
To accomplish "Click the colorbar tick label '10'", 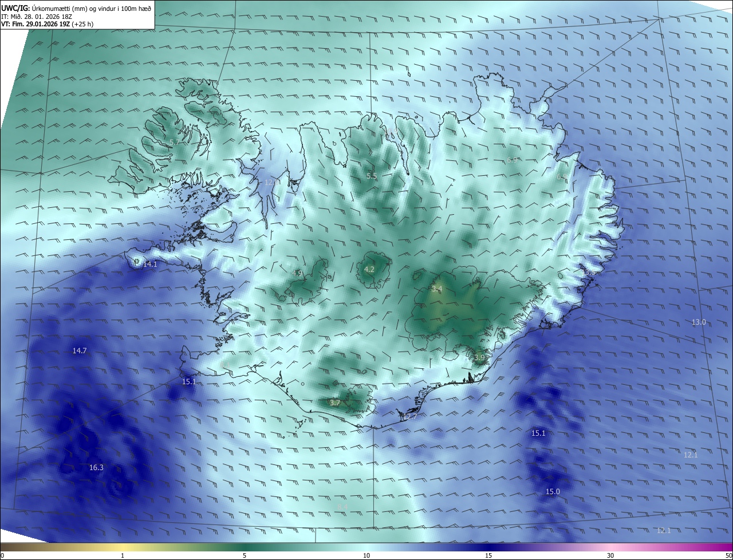I will point(366,555).
